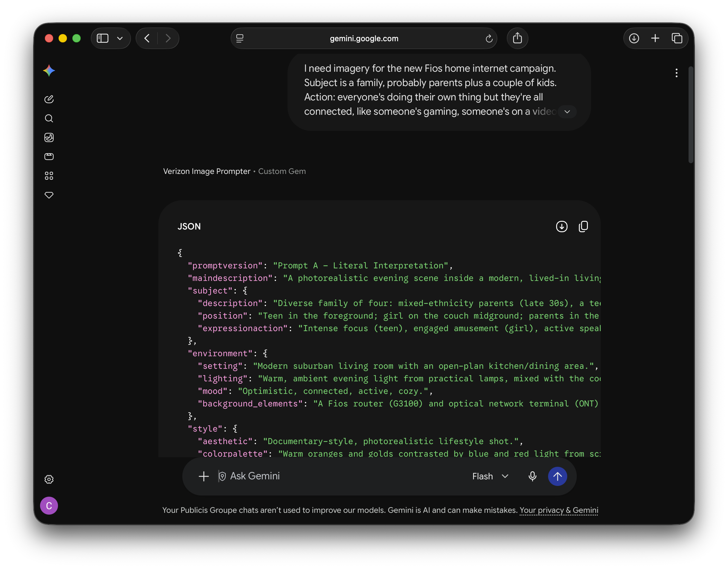Click the "background_elements" key text

[250, 404]
